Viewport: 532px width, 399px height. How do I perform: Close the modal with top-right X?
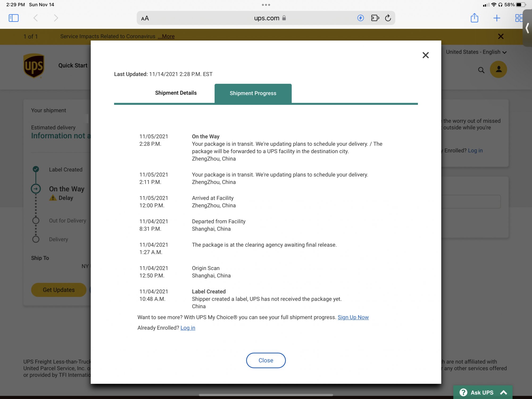click(425, 55)
